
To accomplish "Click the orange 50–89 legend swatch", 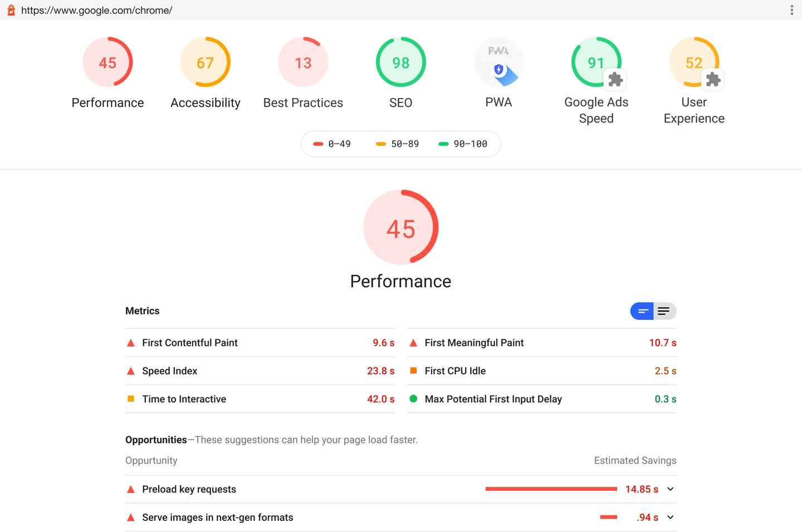I will [381, 144].
